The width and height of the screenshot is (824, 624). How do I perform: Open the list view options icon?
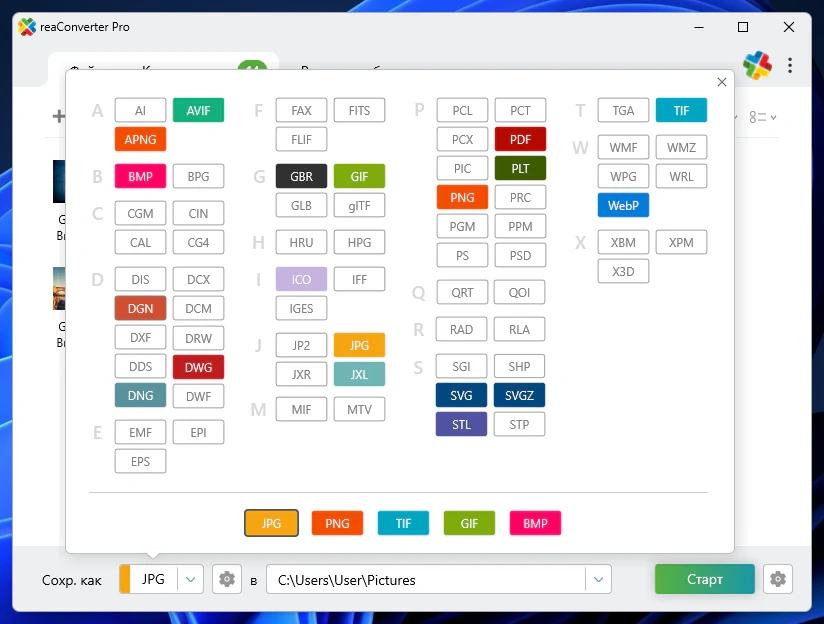coord(762,117)
